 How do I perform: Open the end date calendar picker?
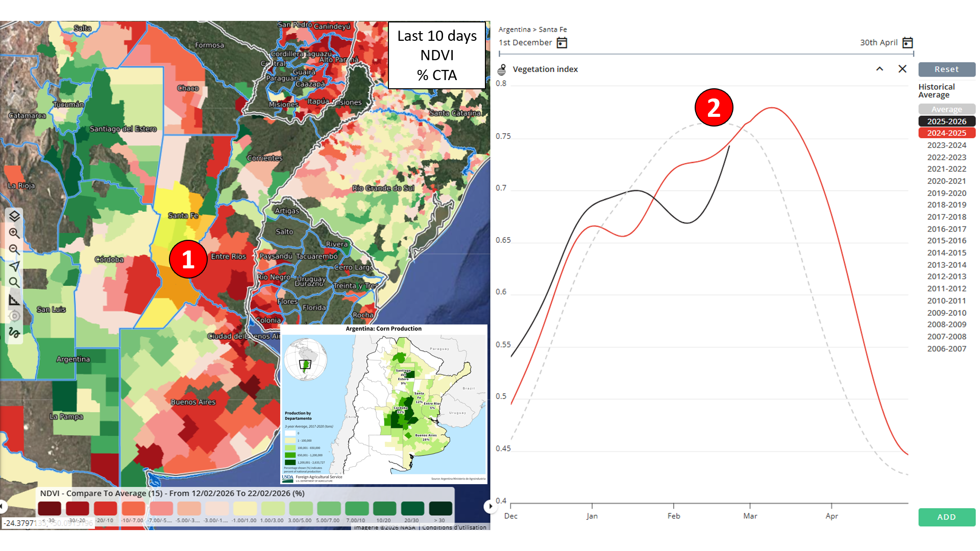907,43
